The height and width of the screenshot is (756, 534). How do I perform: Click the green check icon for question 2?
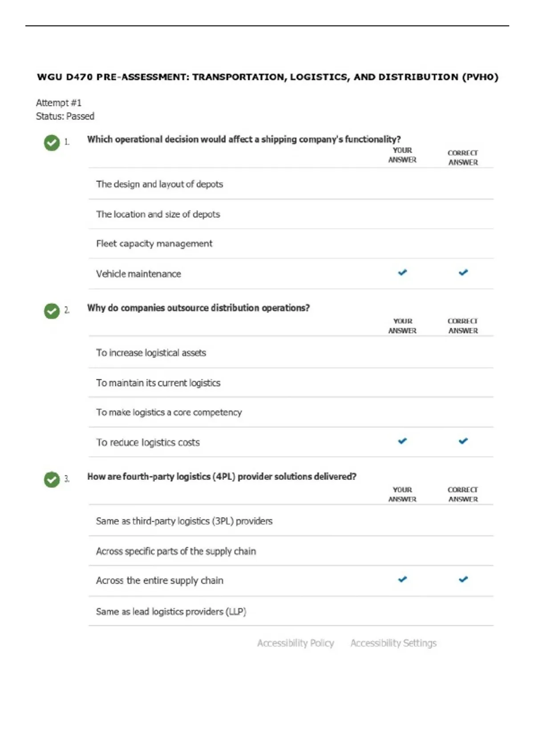click(52, 311)
